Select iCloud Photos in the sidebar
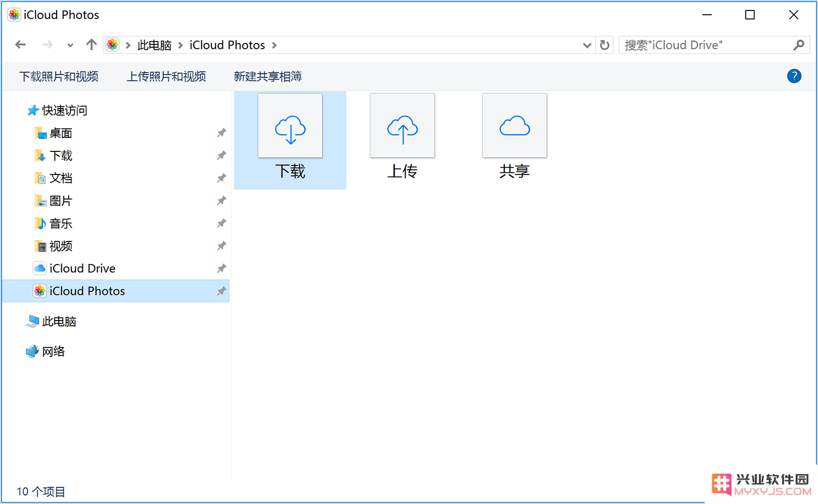This screenshot has height=504, width=818. pyautogui.click(x=116, y=291)
